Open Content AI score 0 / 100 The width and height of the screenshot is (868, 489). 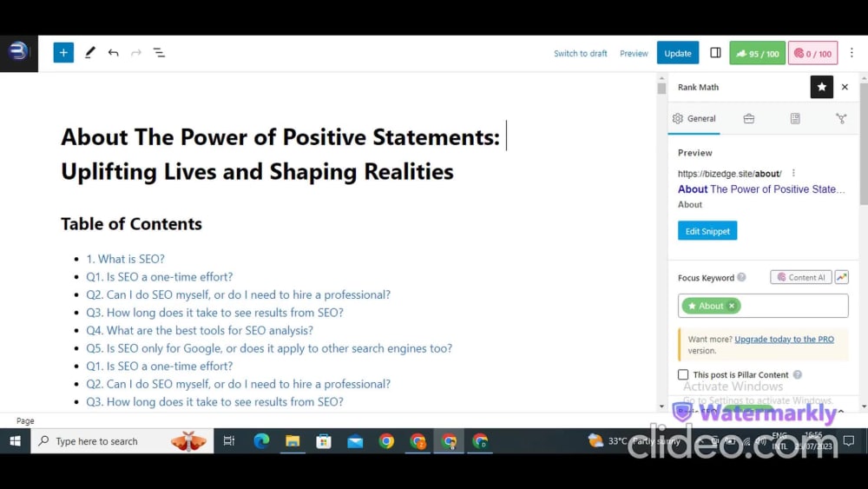(812, 53)
